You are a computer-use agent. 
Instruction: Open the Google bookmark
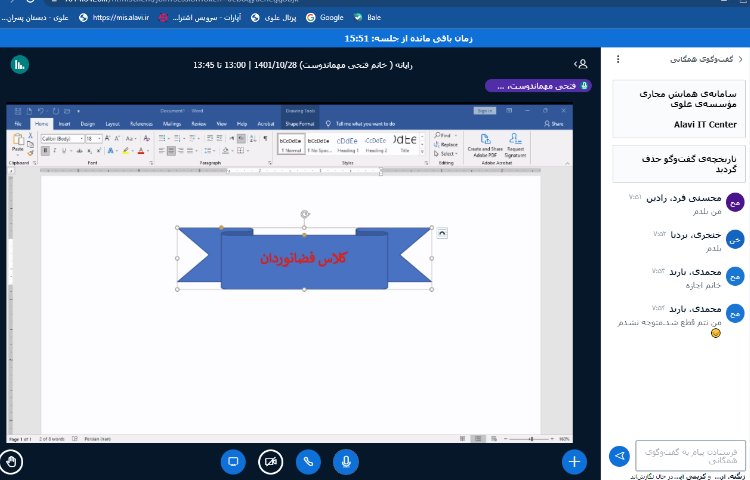click(x=325, y=17)
